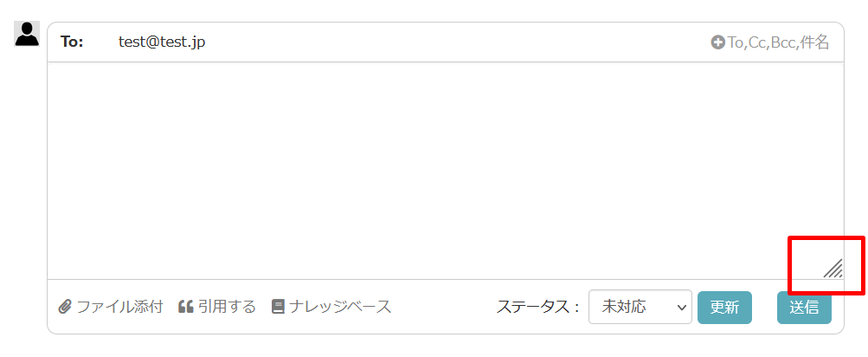Screen dimensions: 868x357
Task: Click the chevron arrow in the status combo box
Action: (x=681, y=307)
